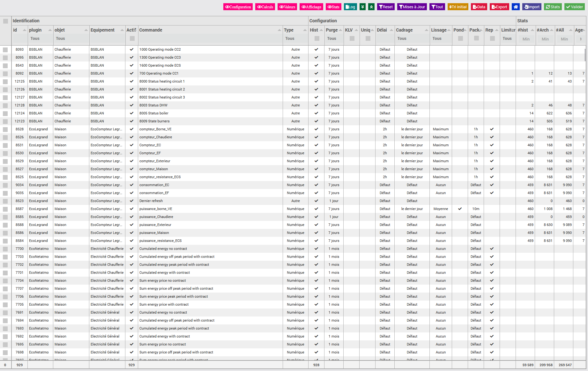Sort by KLV column arrow
588x371 pixels.
tap(356, 30)
